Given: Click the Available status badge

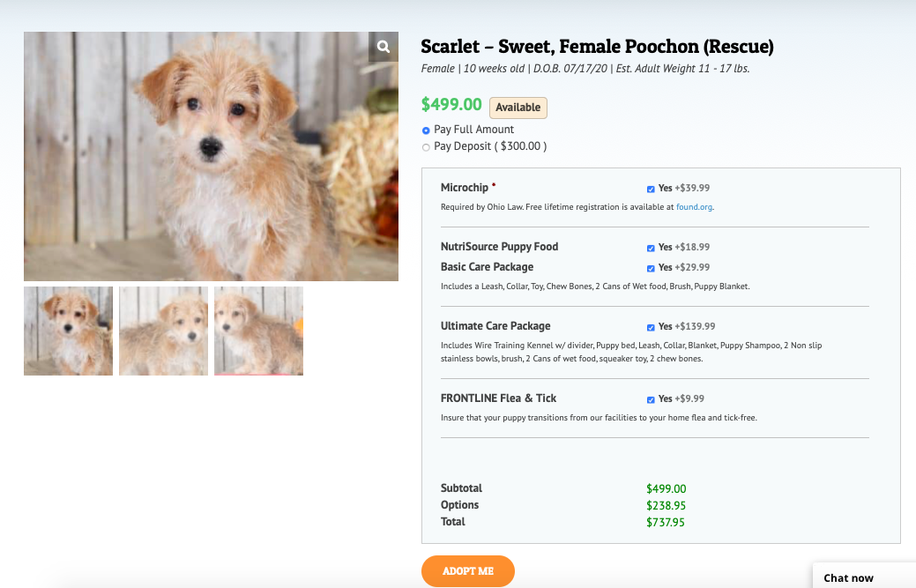Looking at the screenshot, I should (518, 108).
